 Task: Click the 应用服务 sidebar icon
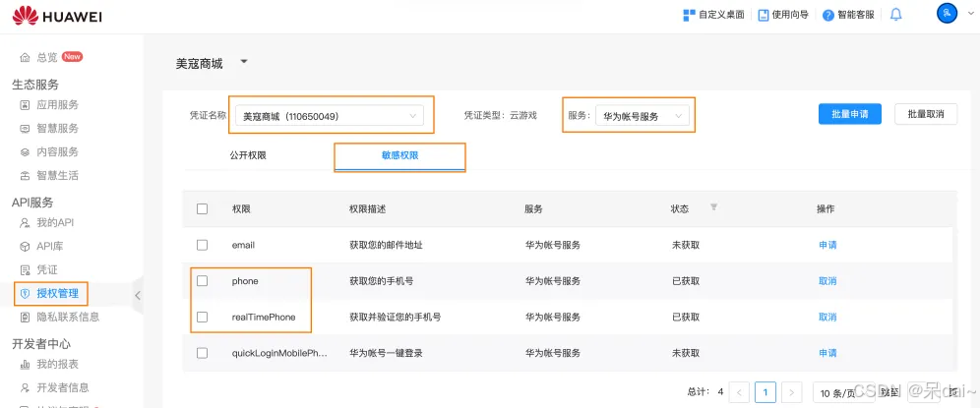click(x=25, y=105)
